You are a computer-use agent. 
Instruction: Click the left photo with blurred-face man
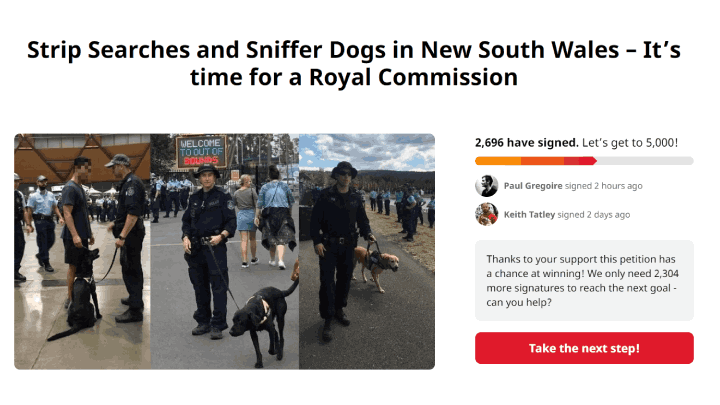[x=82, y=252]
